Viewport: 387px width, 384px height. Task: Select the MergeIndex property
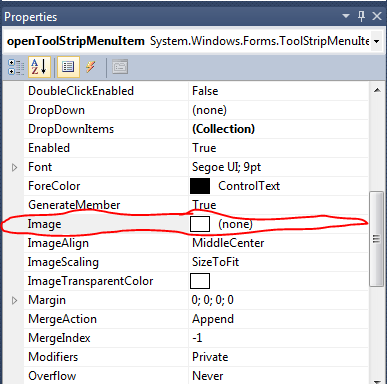59,338
